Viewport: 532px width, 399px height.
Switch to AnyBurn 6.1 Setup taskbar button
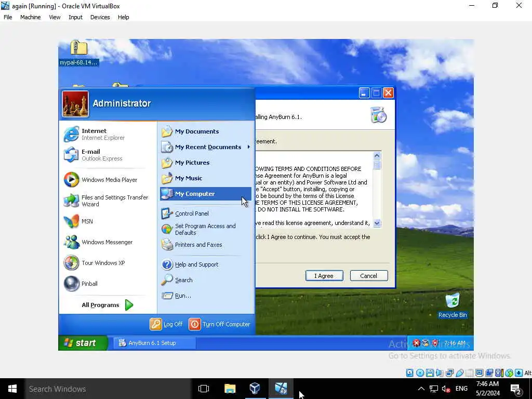coord(154,343)
